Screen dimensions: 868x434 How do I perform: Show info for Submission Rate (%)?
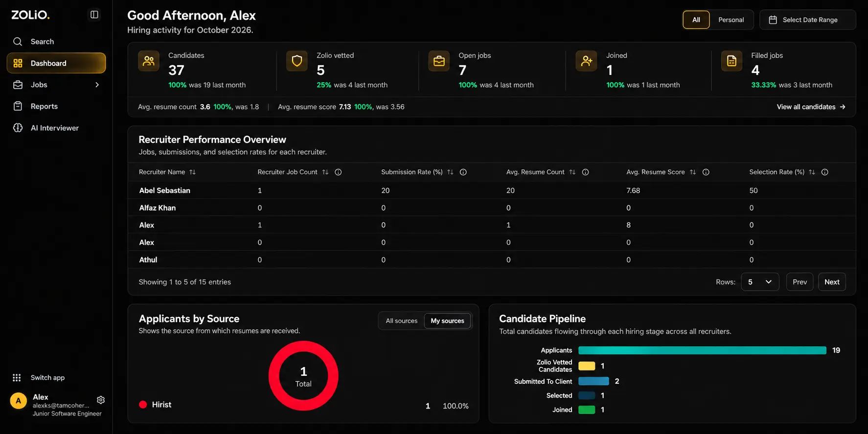tap(463, 172)
